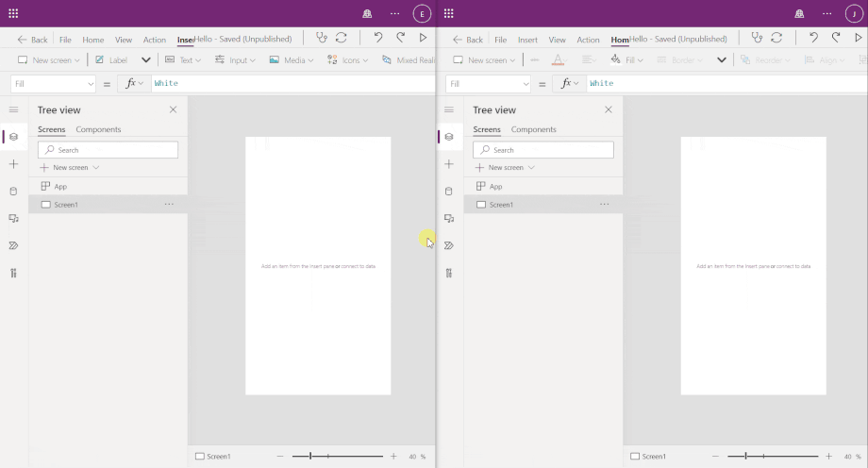Open account avatar 'E' in the left window

click(422, 13)
